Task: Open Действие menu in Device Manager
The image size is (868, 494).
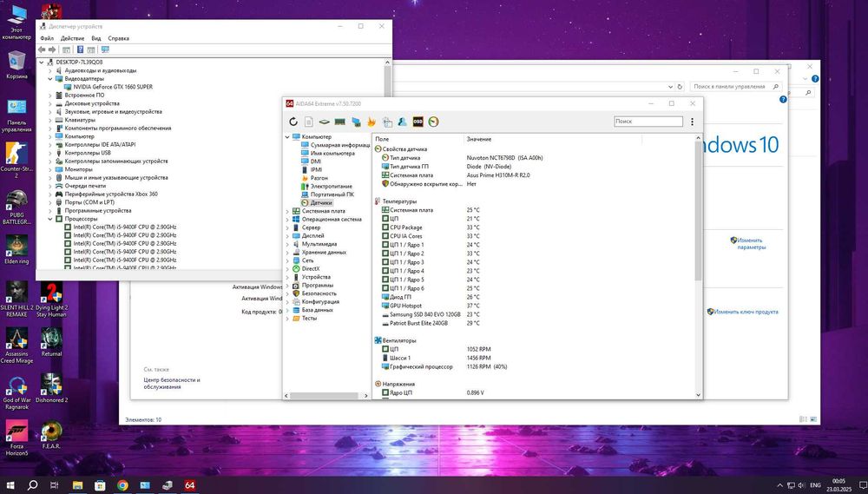Action: coord(73,38)
